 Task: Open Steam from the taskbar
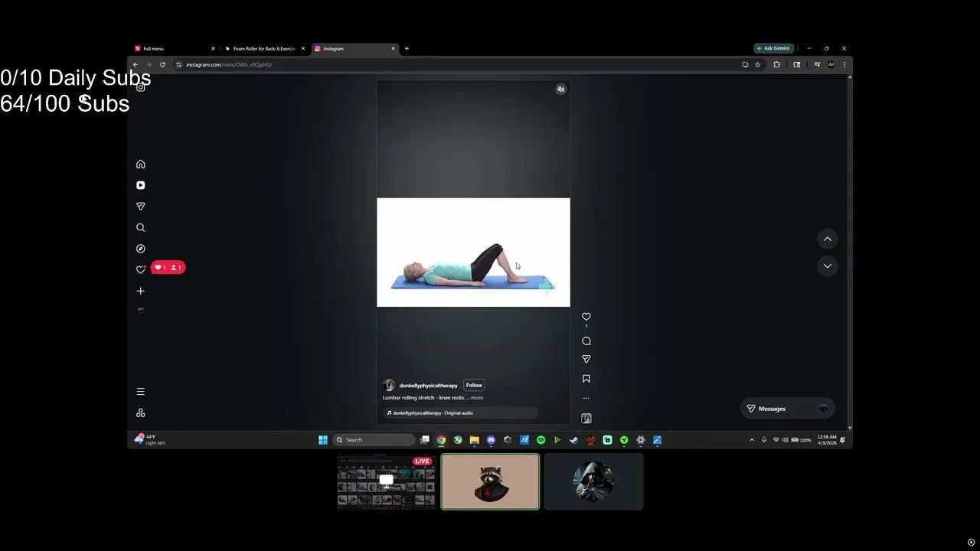(574, 440)
